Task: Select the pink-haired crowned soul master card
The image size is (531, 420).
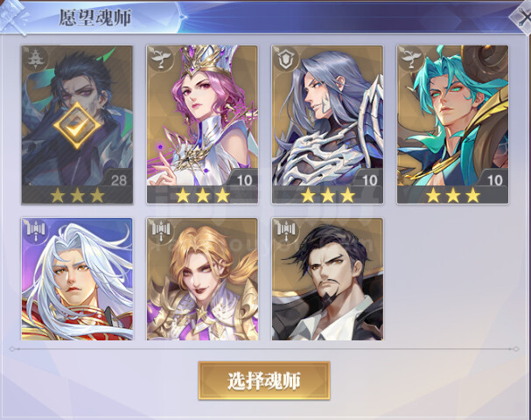Action: 202,124
